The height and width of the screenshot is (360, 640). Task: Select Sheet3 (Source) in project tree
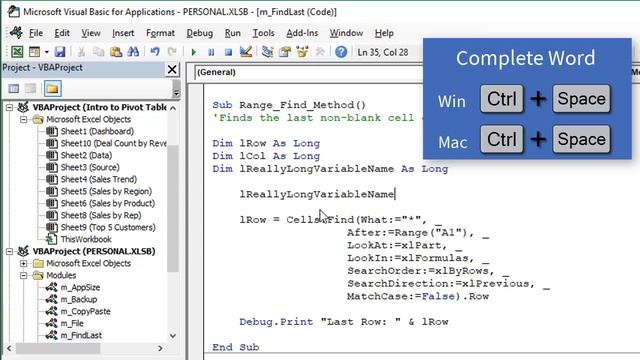tap(90, 167)
